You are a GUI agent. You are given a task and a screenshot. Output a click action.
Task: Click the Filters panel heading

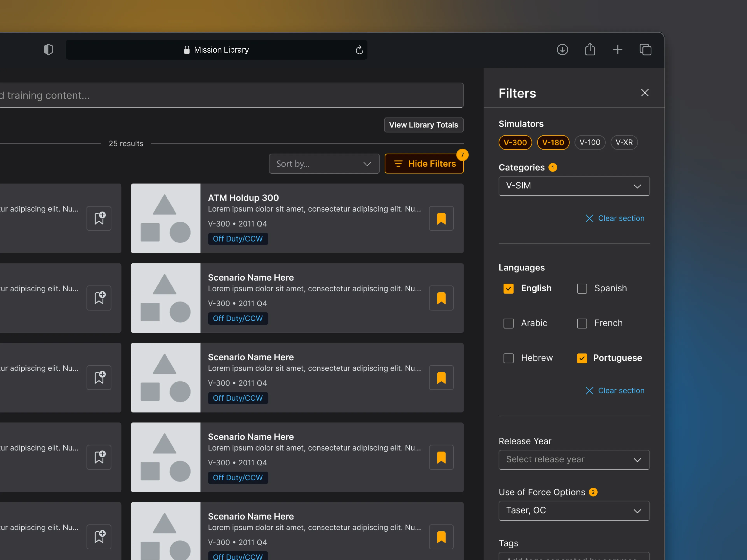[517, 93]
